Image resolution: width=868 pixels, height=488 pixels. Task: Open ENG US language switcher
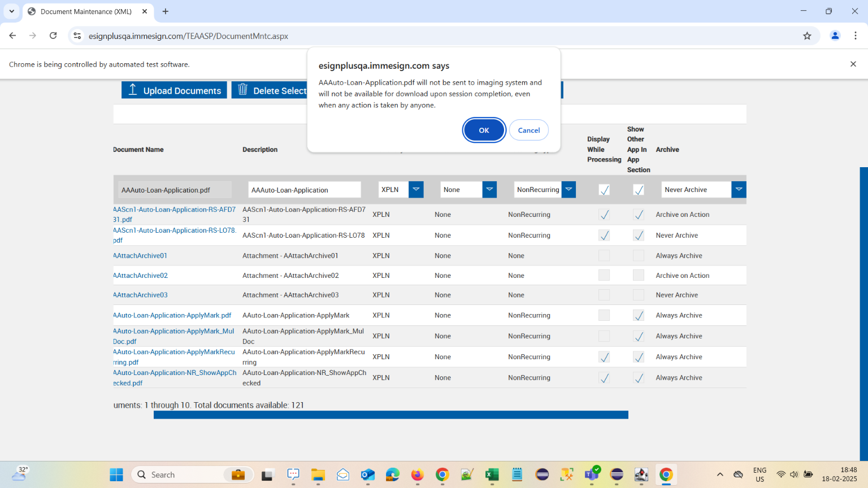759,474
